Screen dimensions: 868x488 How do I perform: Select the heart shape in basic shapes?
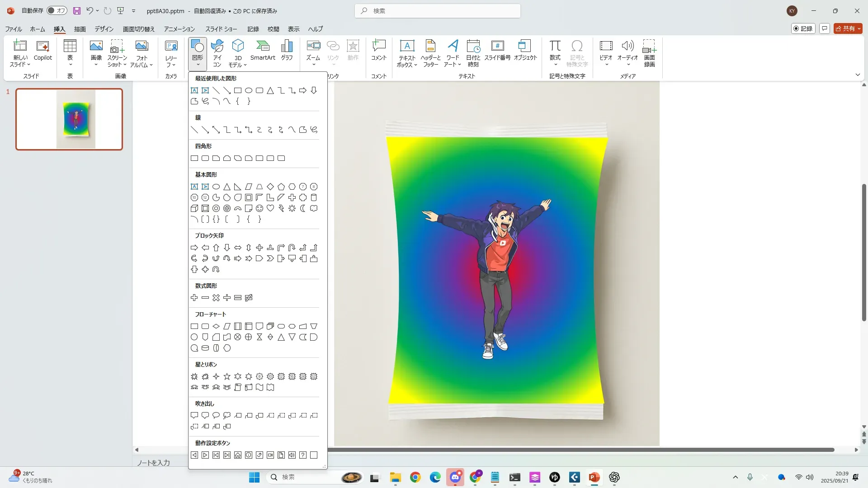(x=270, y=208)
